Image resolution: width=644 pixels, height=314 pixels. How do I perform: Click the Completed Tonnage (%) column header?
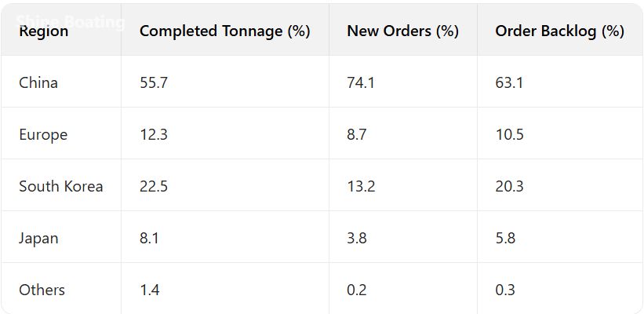[x=224, y=31]
